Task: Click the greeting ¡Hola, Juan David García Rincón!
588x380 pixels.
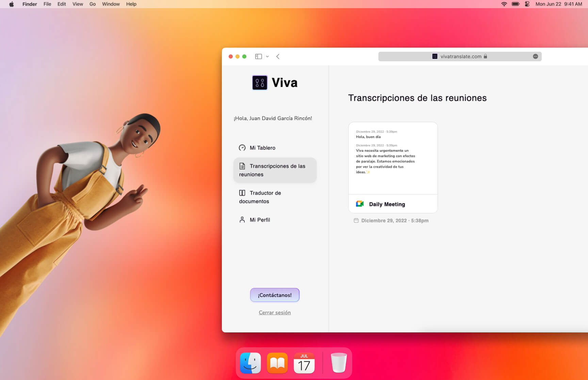Action: click(273, 118)
